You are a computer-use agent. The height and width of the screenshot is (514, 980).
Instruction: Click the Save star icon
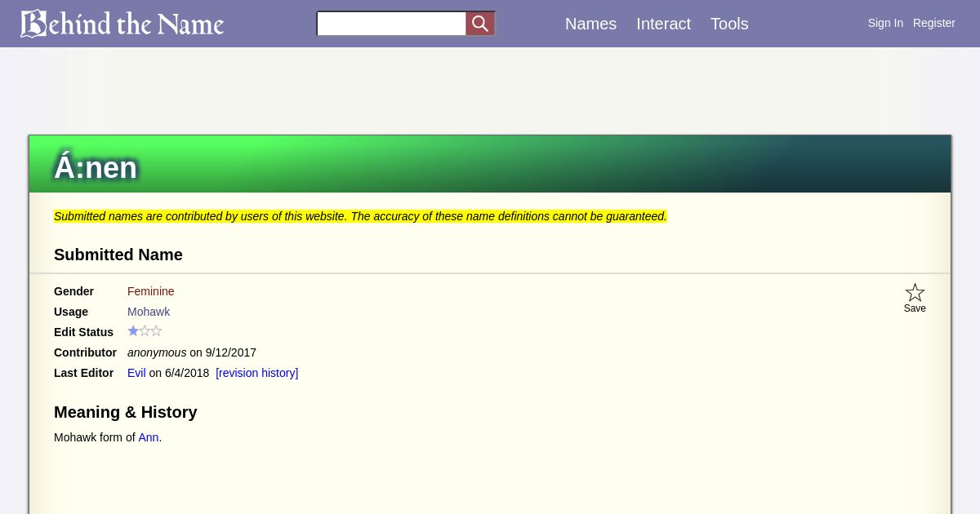915,292
